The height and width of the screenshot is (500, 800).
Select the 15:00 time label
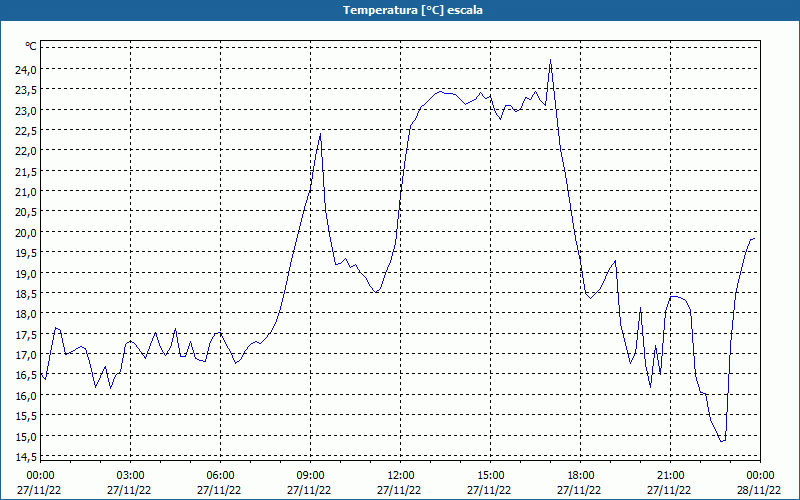click(491, 476)
